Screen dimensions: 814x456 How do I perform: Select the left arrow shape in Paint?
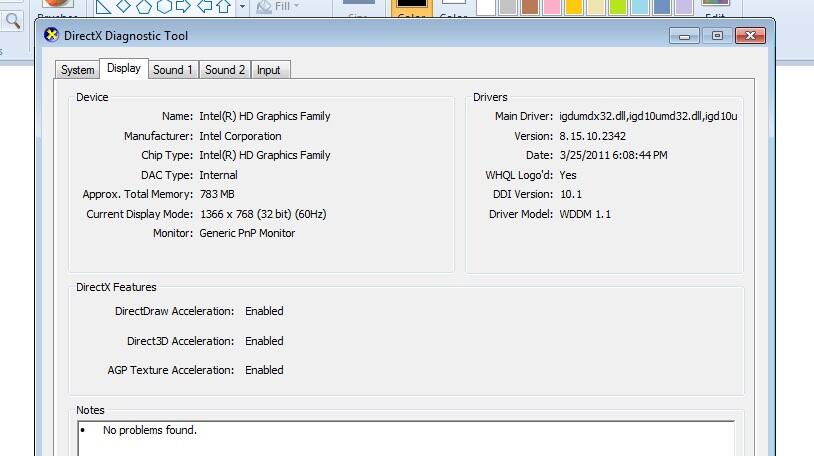205,6
